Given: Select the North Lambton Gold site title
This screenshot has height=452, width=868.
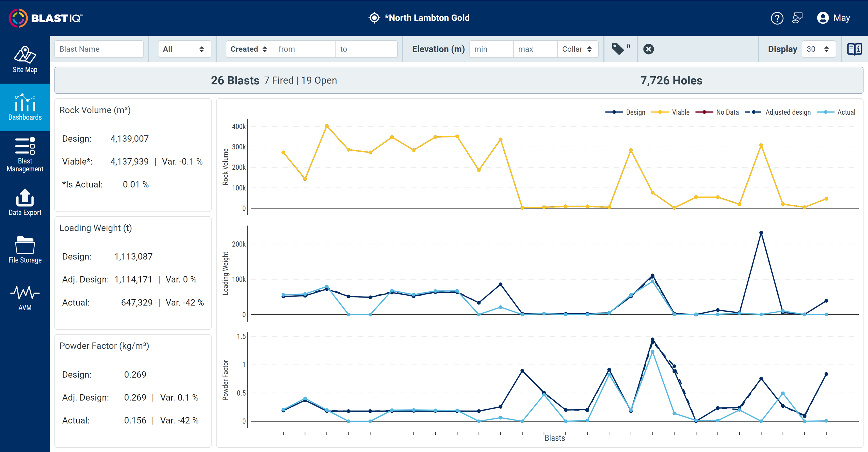Looking at the screenshot, I should [427, 18].
